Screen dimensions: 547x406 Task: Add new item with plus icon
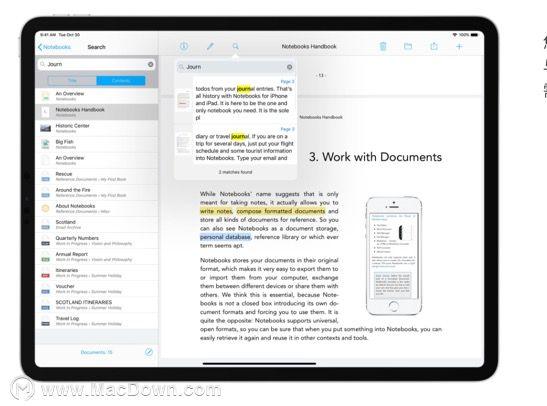tap(459, 46)
